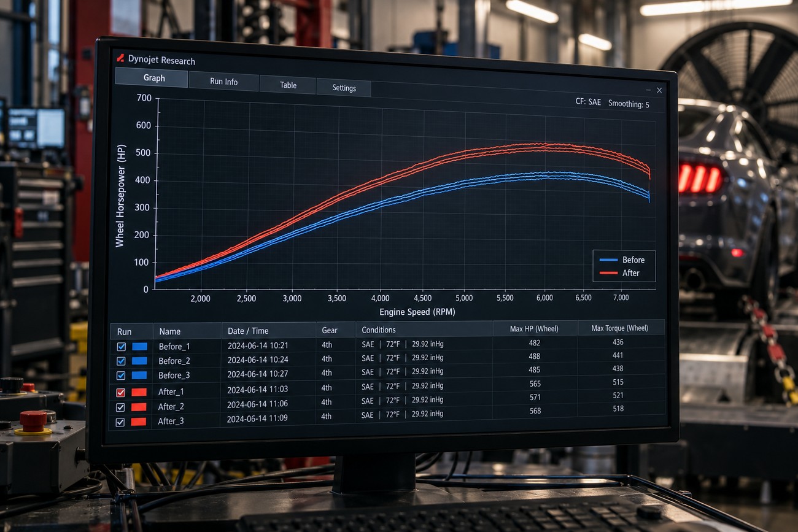Click the 2024-06-14 10:21 timestamp
This screenshot has width=798, height=532.
point(258,345)
